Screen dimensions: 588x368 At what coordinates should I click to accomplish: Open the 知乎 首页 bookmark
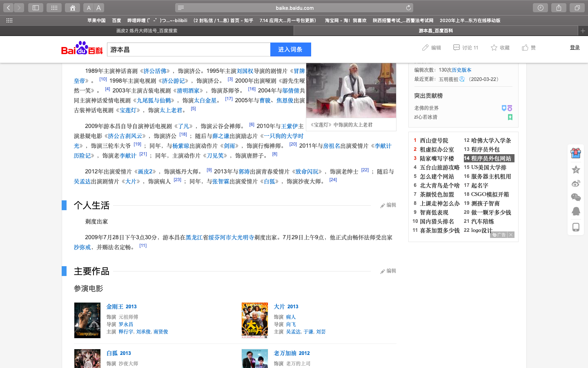coord(223,20)
